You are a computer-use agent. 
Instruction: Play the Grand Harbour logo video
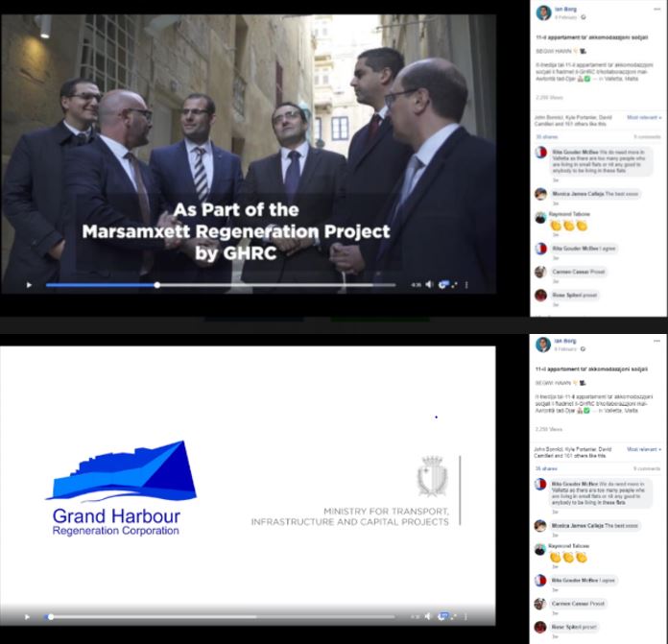click(x=27, y=617)
